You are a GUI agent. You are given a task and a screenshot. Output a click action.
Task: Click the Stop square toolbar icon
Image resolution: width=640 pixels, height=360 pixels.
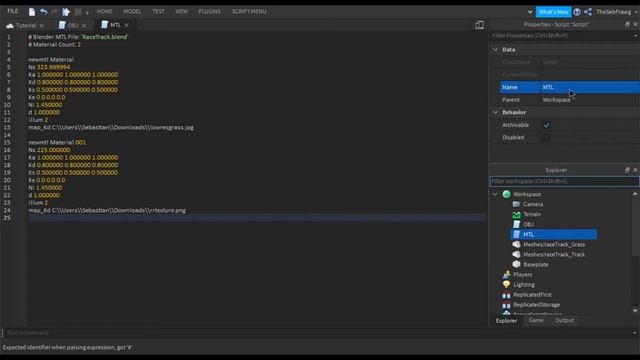(x=78, y=12)
